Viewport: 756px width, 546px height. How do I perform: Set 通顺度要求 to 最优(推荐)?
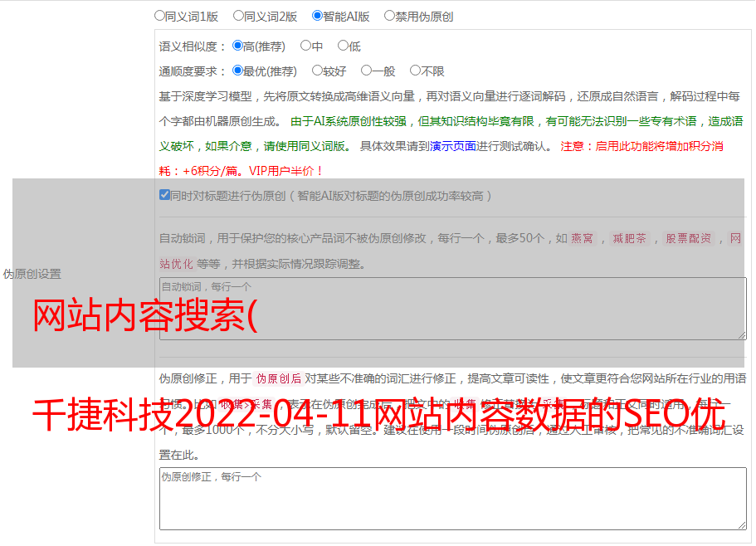coord(237,71)
